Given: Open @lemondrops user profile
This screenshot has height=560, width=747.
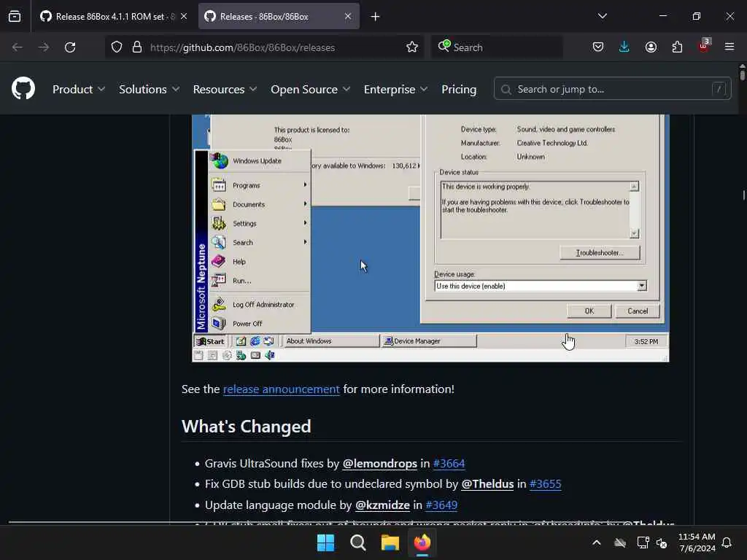Looking at the screenshot, I should coord(379,463).
